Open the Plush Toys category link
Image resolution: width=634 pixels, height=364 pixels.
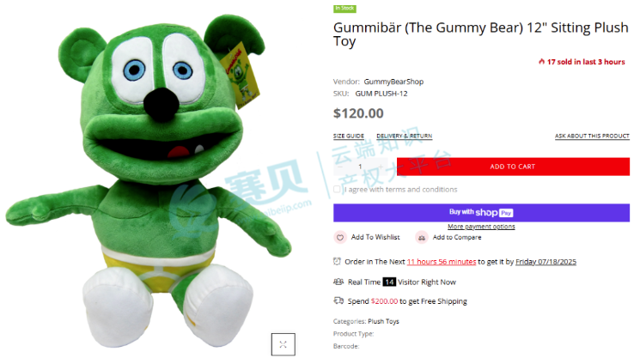click(383, 321)
